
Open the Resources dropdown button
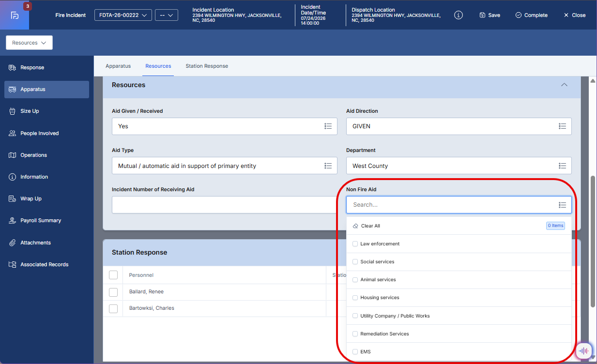pyautogui.click(x=29, y=43)
